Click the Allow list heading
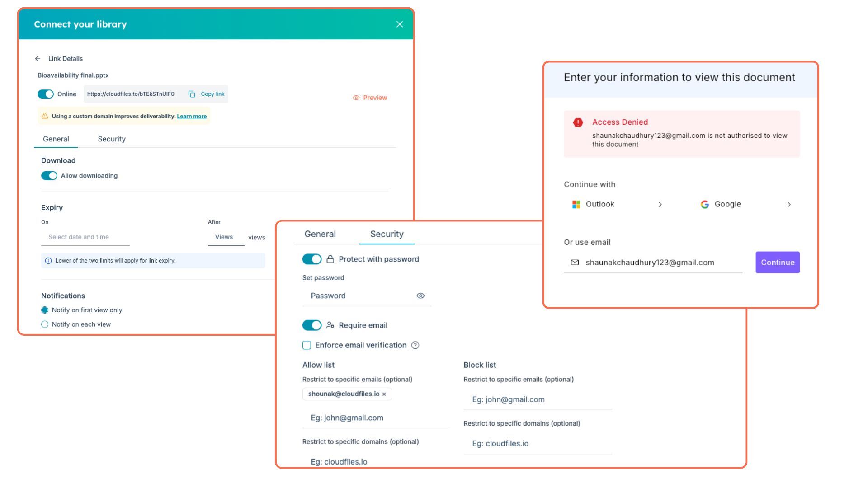The height and width of the screenshot is (488, 868). [319, 365]
